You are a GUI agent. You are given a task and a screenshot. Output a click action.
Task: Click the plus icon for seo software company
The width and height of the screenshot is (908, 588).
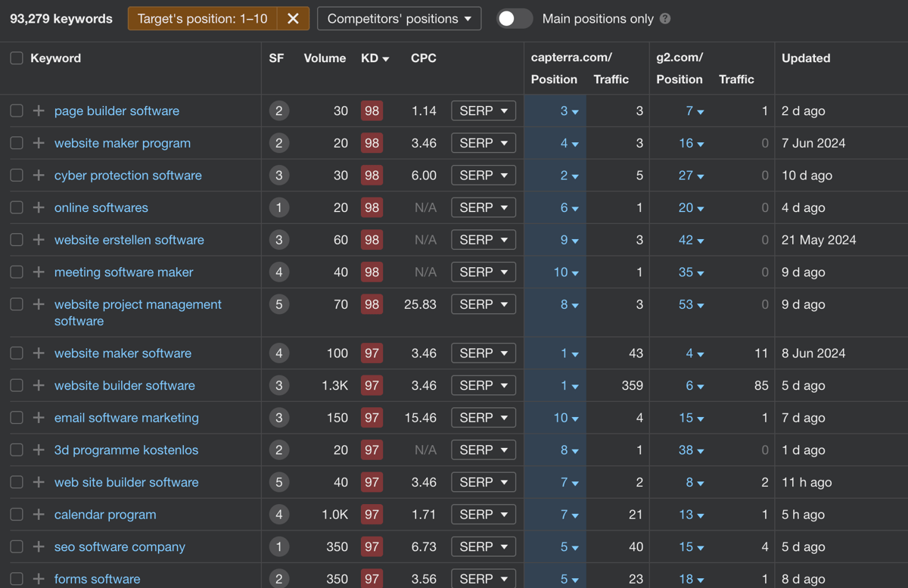pyautogui.click(x=39, y=547)
